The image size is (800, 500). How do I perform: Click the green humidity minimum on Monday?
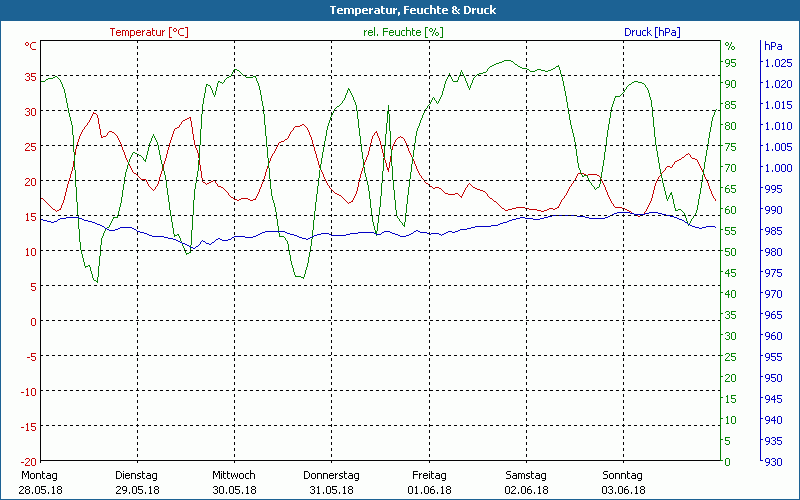point(96,282)
